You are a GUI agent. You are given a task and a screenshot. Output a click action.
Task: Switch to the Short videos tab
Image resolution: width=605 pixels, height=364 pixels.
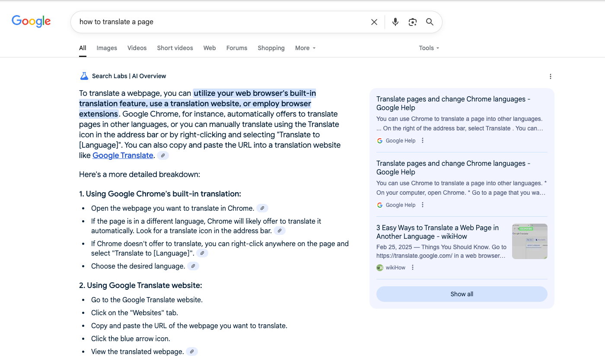pos(175,48)
